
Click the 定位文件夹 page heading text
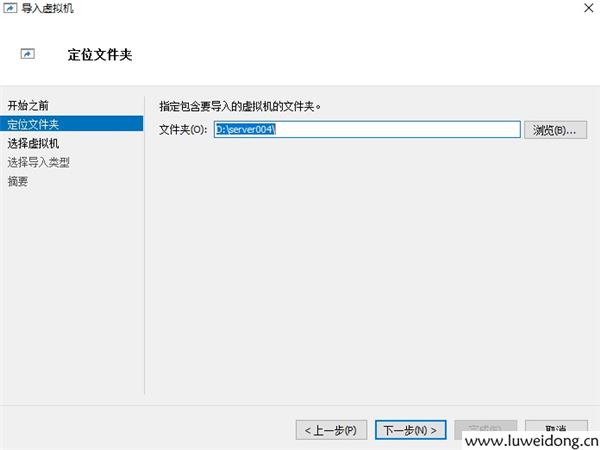pyautogui.click(x=100, y=54)
